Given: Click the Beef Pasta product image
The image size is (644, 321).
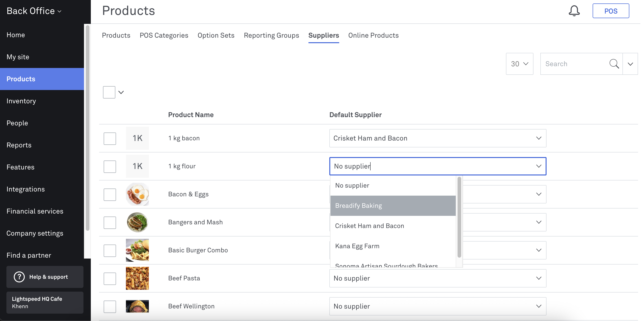Looking at the screenshot, I should 137,278.
